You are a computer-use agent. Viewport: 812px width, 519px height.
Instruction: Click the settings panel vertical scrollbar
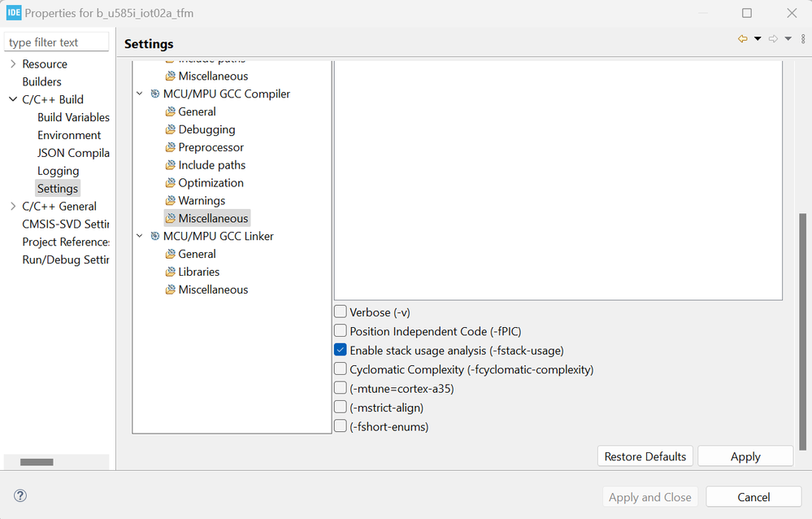[803, 325]
